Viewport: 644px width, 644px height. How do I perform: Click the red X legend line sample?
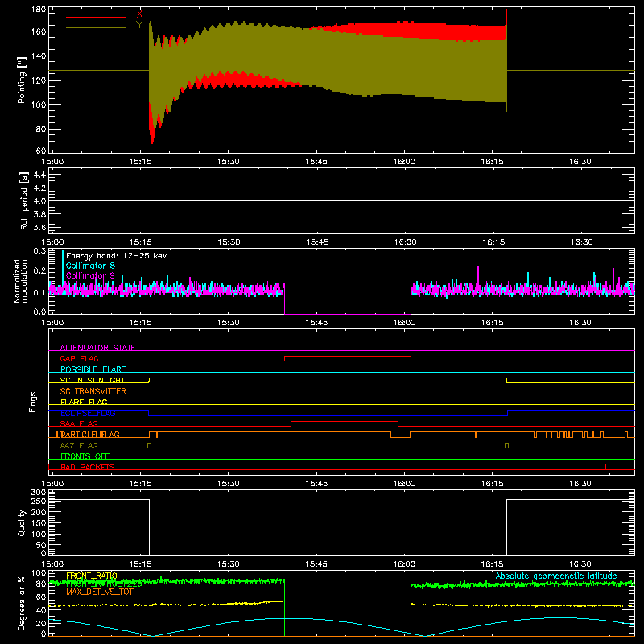point(96,17)
